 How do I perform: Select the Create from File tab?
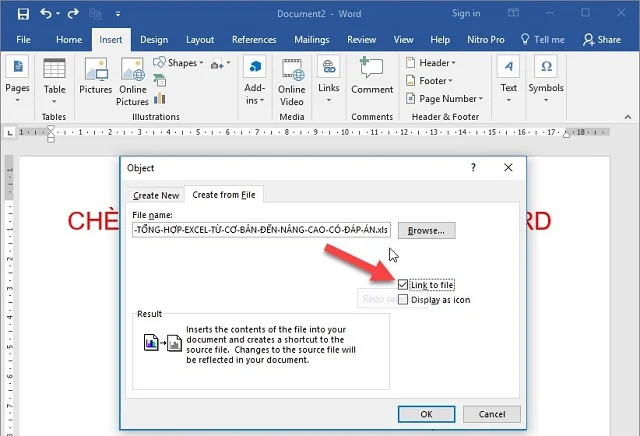click(224, 195)
